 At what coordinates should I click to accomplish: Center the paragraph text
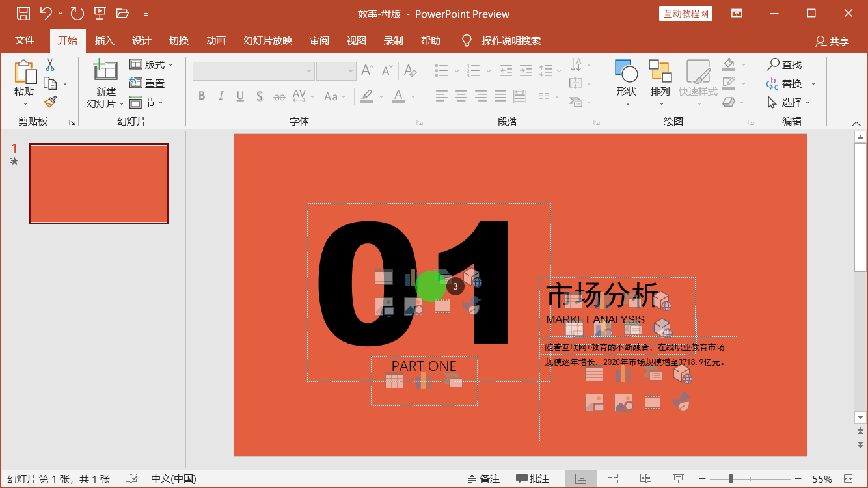pyautogui.click(x=461, y=96)
